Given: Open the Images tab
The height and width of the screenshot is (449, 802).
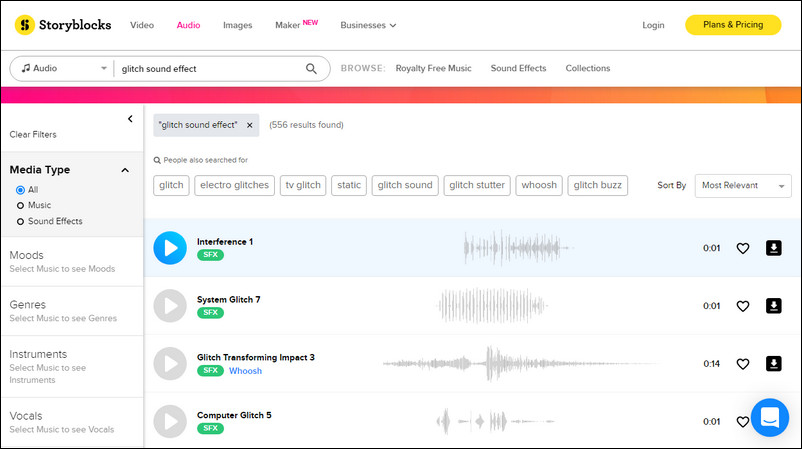Looking at the screenshot, I should pyautogui.click(x=237, y=25).
